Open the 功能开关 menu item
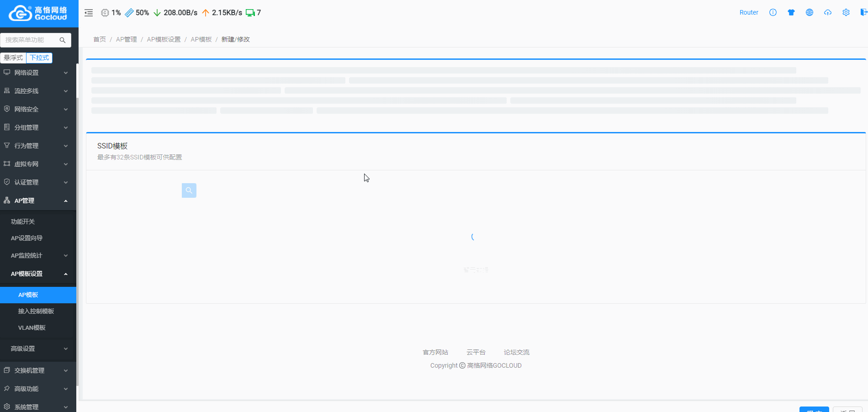Image resolution: width=868 pixels, height=412 pixels. click(38, 222)
